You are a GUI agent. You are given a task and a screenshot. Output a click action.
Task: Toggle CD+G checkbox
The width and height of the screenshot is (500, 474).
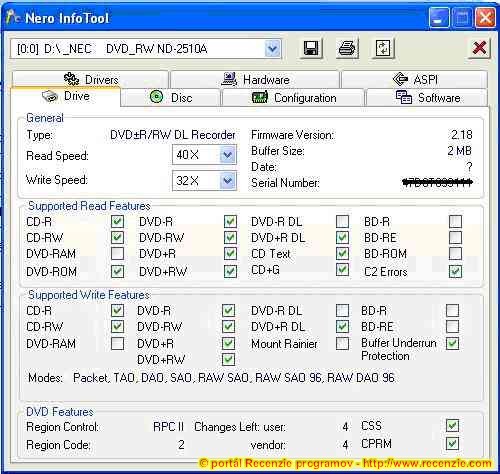[x=342, y=270]
